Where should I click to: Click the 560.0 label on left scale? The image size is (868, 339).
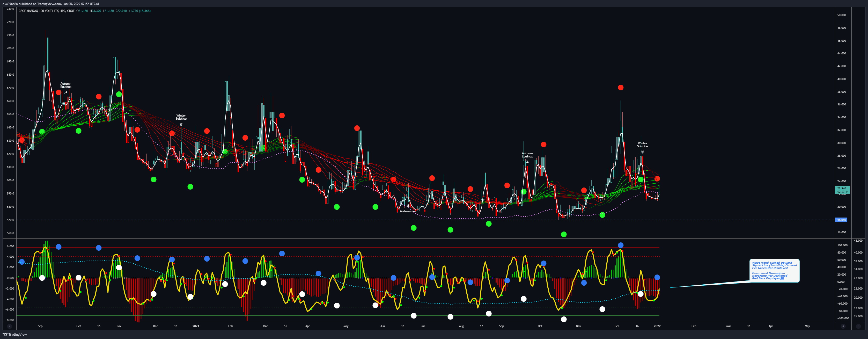10,233
